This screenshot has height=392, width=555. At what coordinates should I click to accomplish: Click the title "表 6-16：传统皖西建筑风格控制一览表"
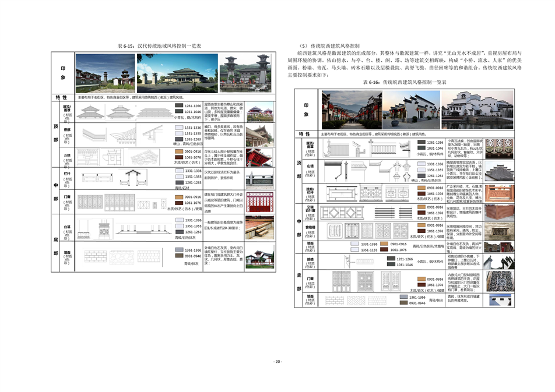pyautogui.click(x=405, y=82)
